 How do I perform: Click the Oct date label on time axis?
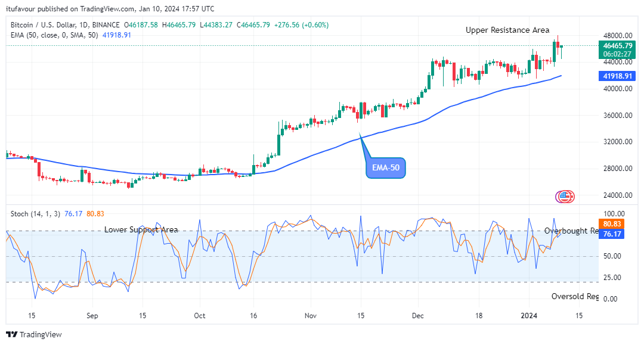tap(200, 315)
